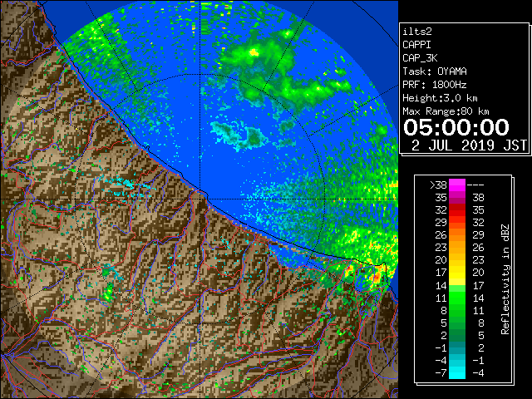The width and height of the screenshot is (532, 399).
Task: Pick the magenta >38 dBZ color band
Action: [x=457, y=185]
